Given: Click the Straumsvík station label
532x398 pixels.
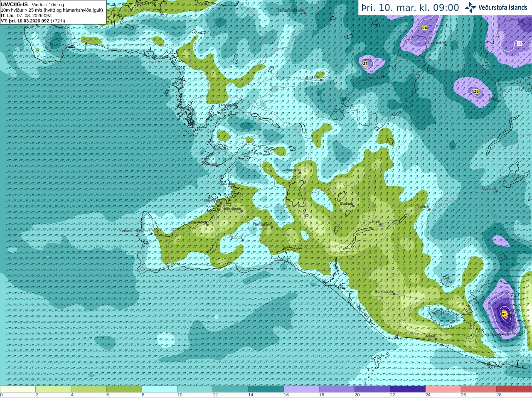Looking at the screenshot, I should click(x=197, y=222).
